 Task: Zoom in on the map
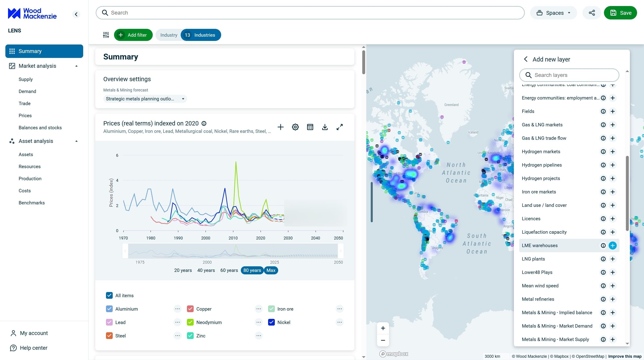(x=383, y=328)
